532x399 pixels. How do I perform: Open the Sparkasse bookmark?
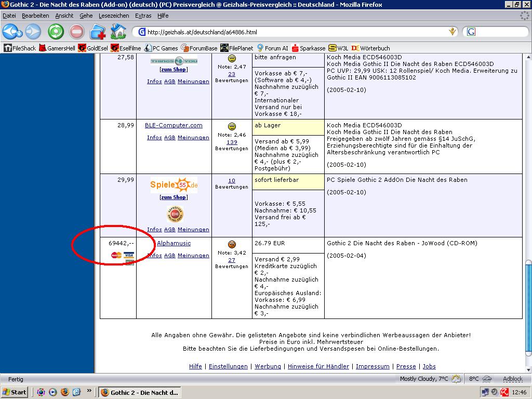click(x=309, y=48)
